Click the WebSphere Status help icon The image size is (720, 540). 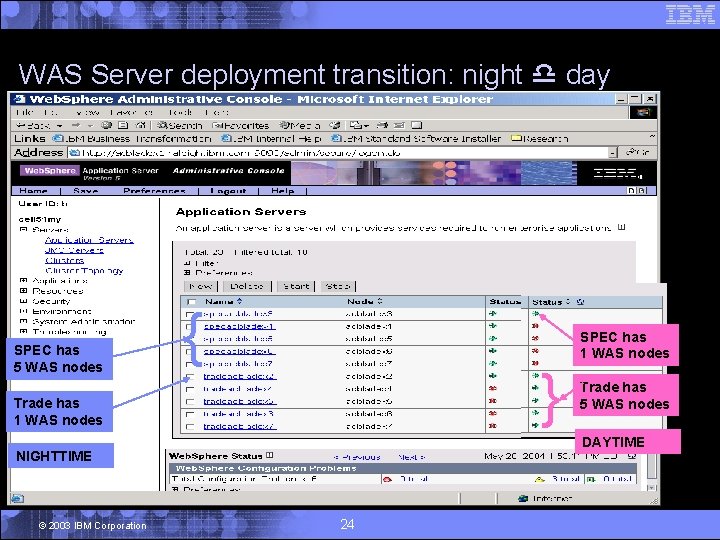[x=270, y=456]
